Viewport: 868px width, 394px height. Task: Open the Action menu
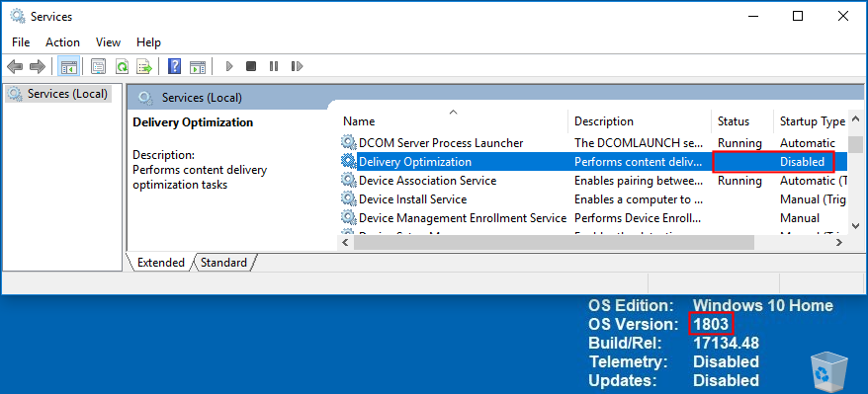(x=62, y=42)
